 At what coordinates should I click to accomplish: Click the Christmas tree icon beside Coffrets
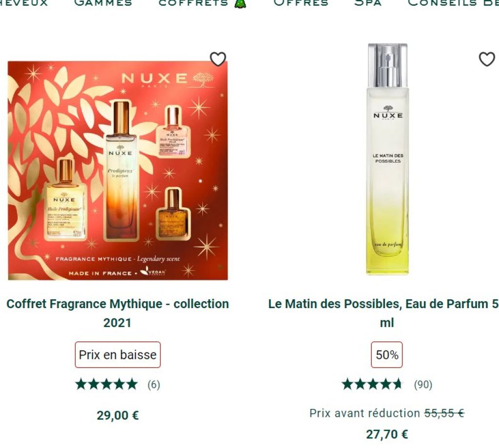[x=240, y=3]
